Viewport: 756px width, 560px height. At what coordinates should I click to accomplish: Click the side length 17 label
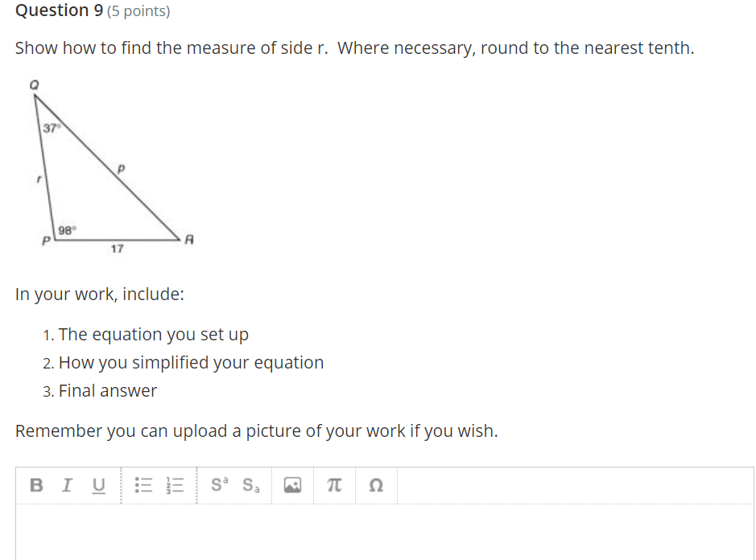118,249
